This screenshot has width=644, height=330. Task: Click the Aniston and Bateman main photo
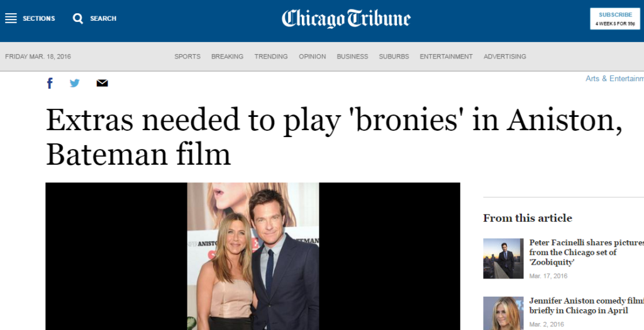coord(253,256)
